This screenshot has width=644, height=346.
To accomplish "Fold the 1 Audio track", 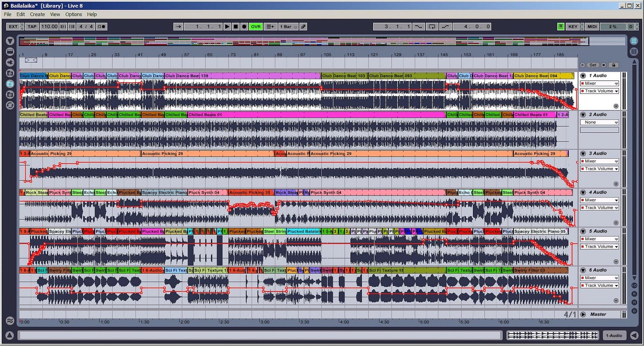I will point(583,76).
